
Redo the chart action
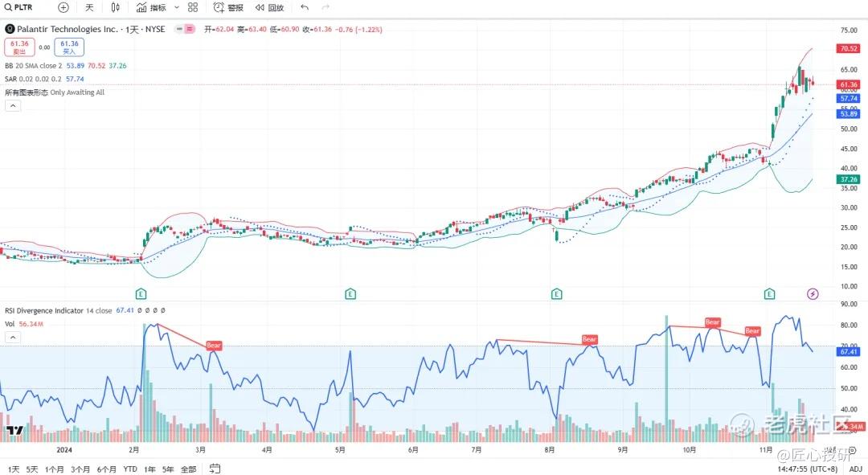coord(325,7)
